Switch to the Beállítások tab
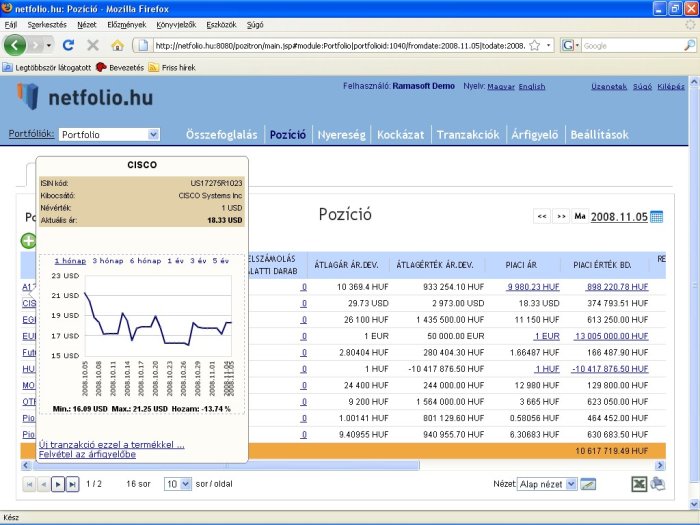Image resolution: width=700 pixels, height=525 pixels. pyautogui.click(x=599, y=135)
